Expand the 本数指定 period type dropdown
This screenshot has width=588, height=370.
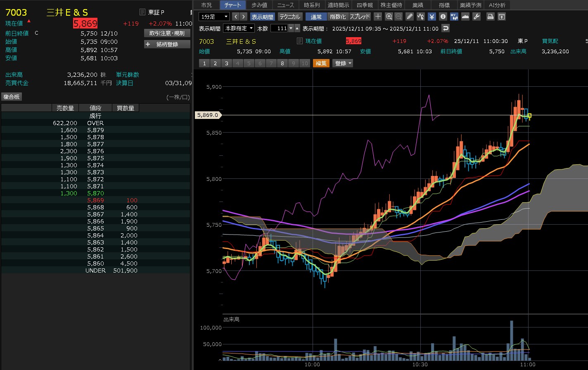pos(239,28)
